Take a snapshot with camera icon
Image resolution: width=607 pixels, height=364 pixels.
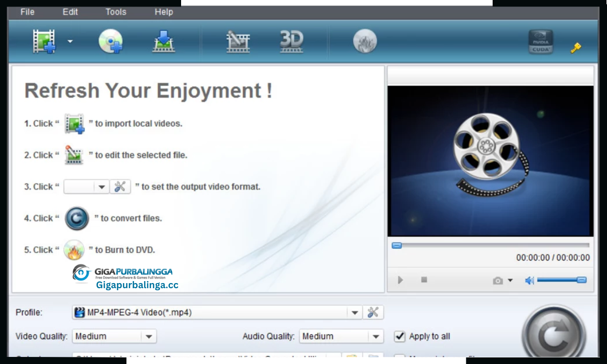(x=498, y=281)
